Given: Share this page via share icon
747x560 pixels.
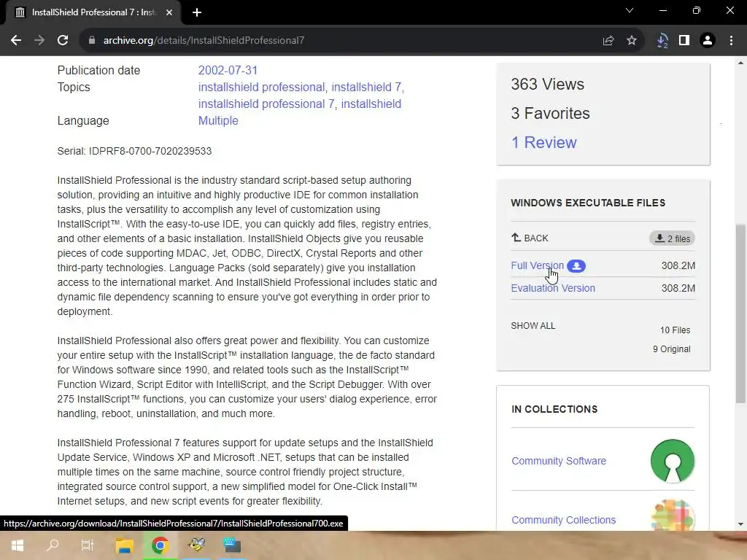Looking at the screenshot, I should click(x=608, y=41).
